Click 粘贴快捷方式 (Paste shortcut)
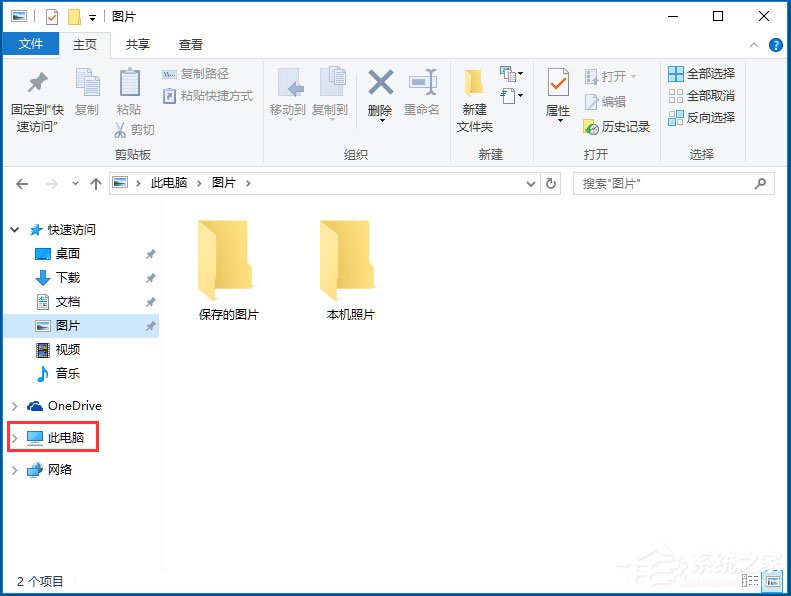 pyautogui.click(x=208, y=95)
